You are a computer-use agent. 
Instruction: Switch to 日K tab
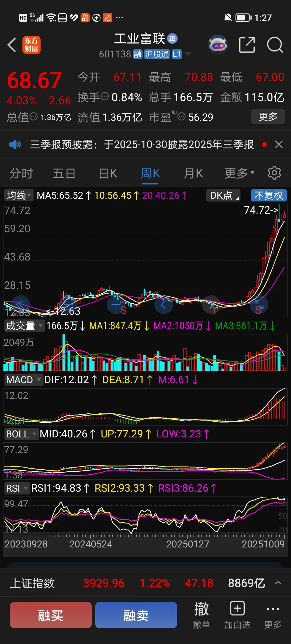click(108, 173)
